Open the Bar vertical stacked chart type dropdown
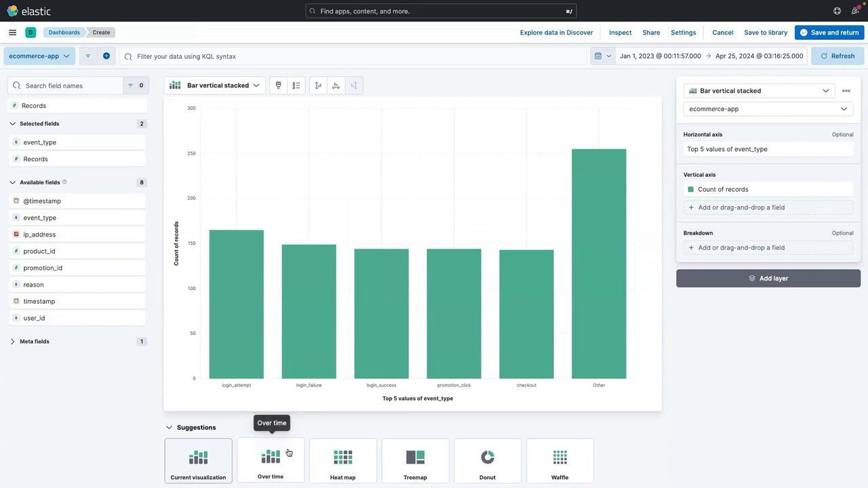The height and width of the screenshot is (488, 868). tap(214, 85)
